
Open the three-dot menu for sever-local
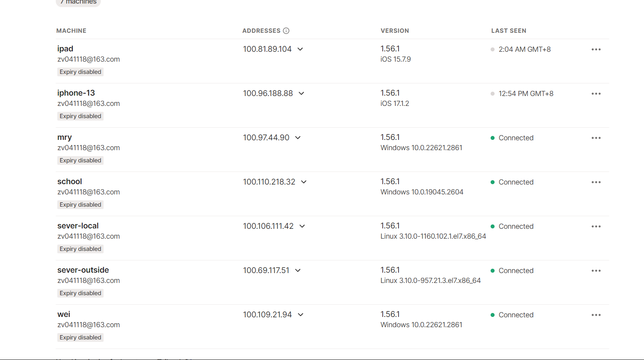596,226
